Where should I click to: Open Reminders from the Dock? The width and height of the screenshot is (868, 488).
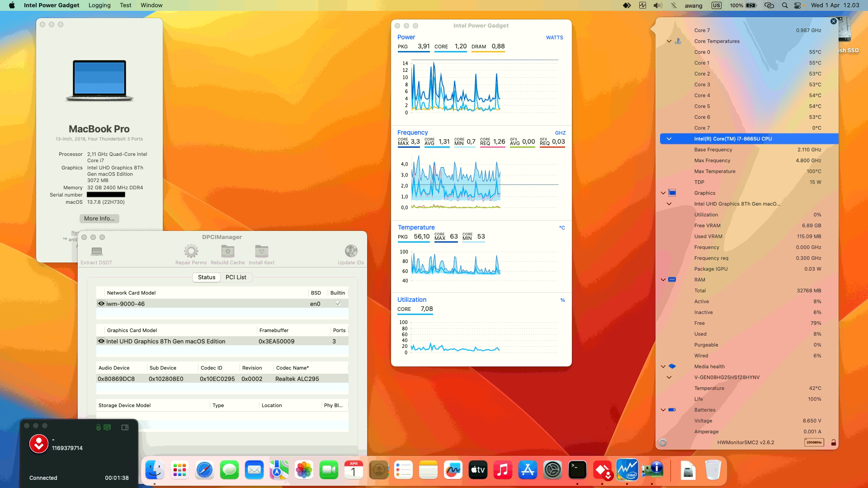click(x=403, y=470)
